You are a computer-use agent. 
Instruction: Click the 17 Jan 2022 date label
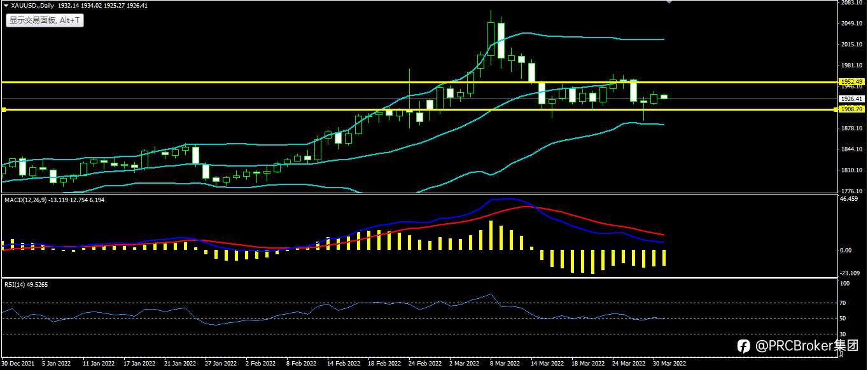click(139, 364)
